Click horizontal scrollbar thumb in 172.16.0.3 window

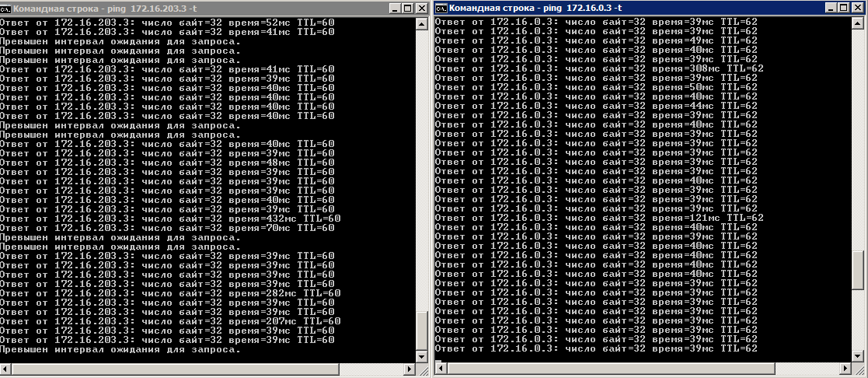612,369
